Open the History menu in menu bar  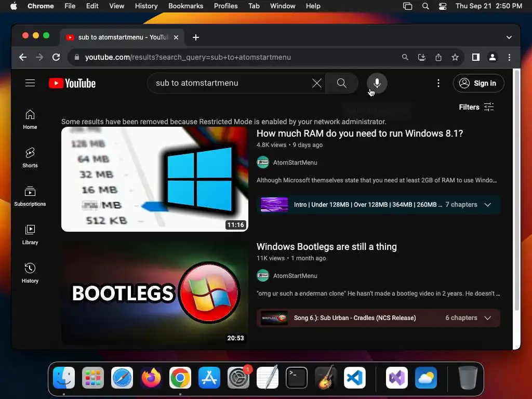pos(146,6)
